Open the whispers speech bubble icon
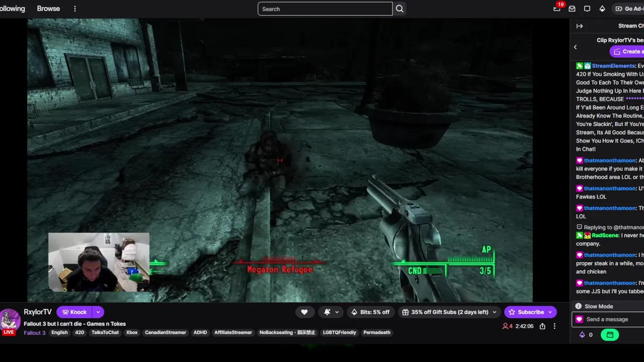Viewport: 644px width, 362px height. pyautogui.click(x=587, y=9)
